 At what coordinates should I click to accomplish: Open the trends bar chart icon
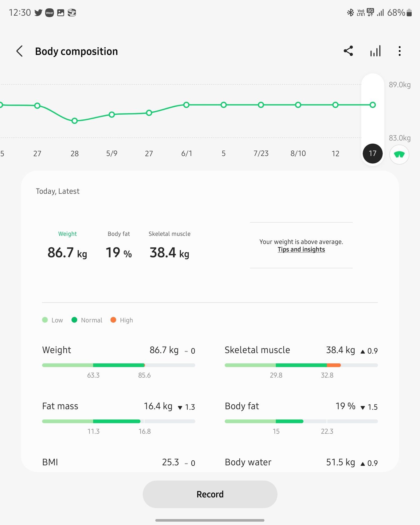tap(375, 51)
